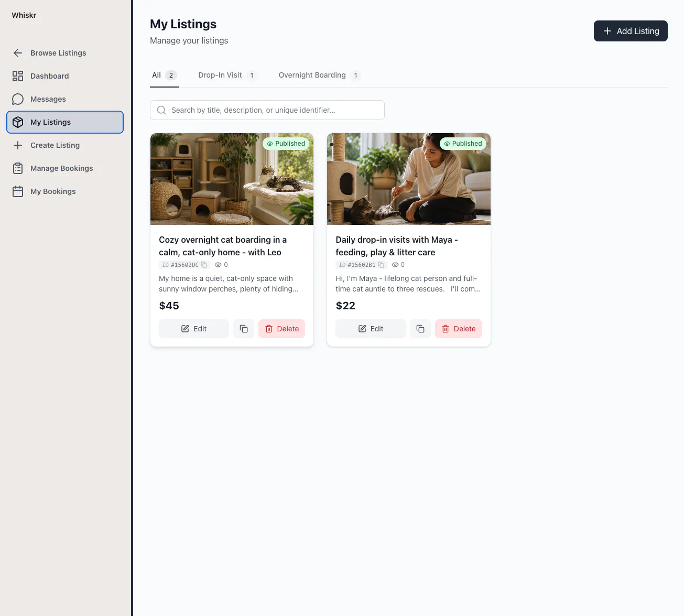Copy the ID #15602DC with its copy icon
Viewport: 684px width, 616px height.
pos(204,265)
